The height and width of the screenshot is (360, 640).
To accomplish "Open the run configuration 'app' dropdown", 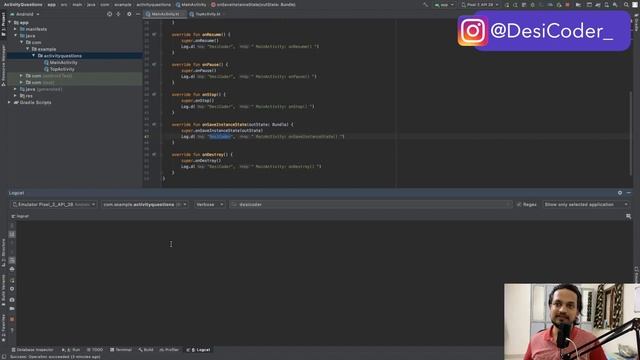I will tap(444, 5).
